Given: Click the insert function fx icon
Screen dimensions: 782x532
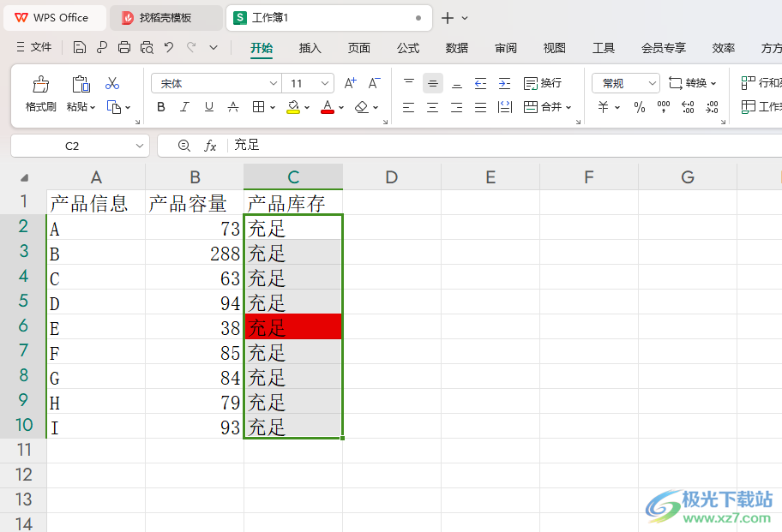Looking at the screenshot, I should (x=210, y=146).
